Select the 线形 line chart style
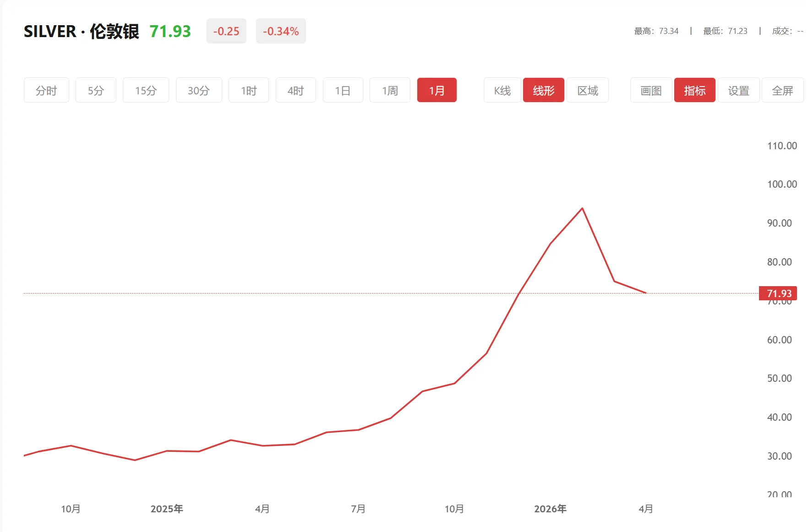The image size is (808, 532). coord(543,90)
